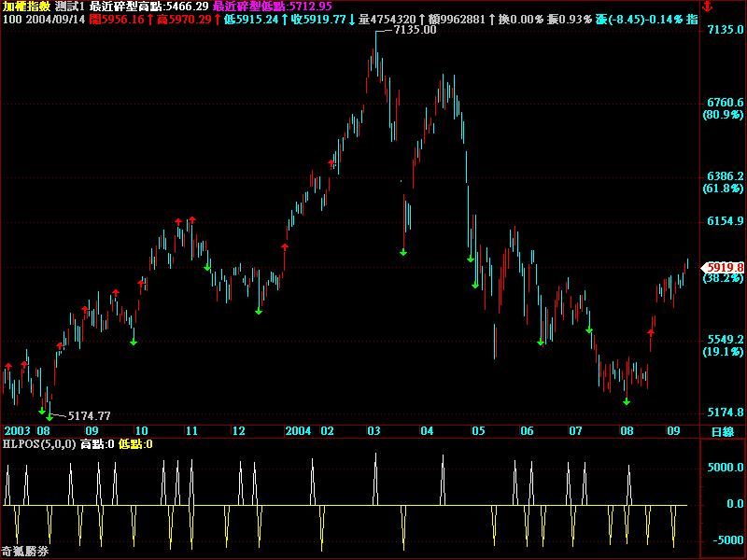Click the 2004 year marker on time axis
Viewport: 747px width, 560px height.
pos(298,431)
